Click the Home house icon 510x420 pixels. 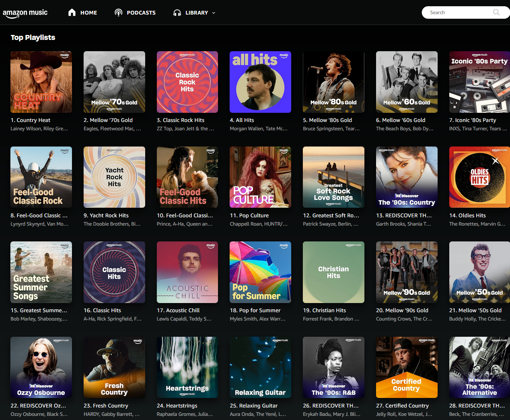72,12
